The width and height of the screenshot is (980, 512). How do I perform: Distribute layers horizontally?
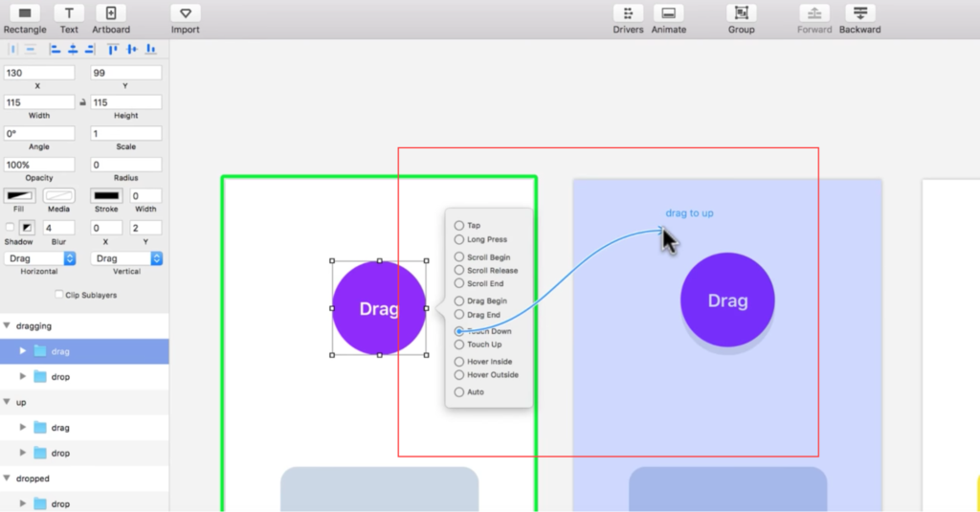pos(13,49)
